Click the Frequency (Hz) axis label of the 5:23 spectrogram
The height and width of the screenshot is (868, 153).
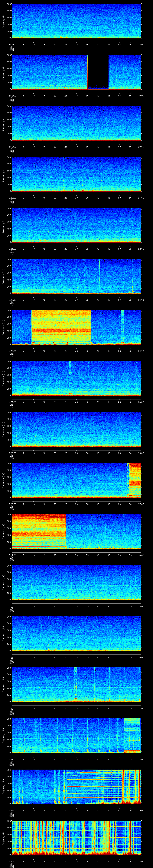click(x=3, y=327)
